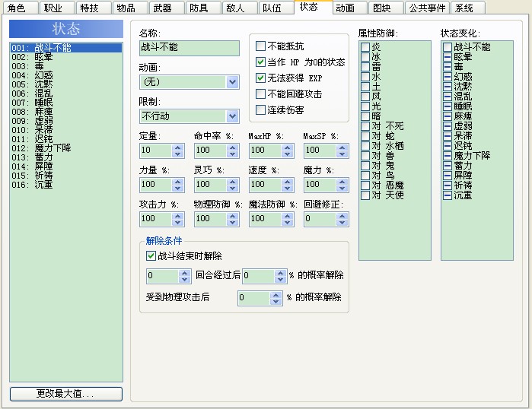Select state 003: 毒 in list
Image resolution: width=532 pixels, height=409 pixels.
[x=66, y=66]
